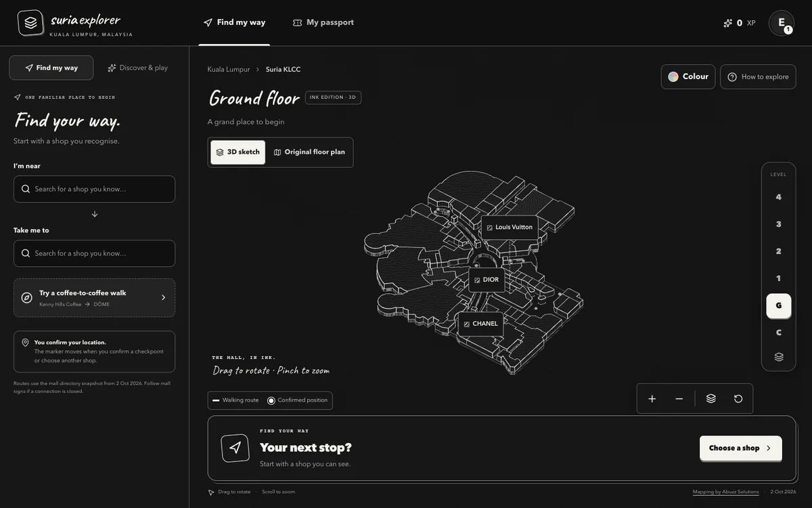Switch to Original floor plan view
This screenshot has width=812, height=508.
click(x=309, y=152)
